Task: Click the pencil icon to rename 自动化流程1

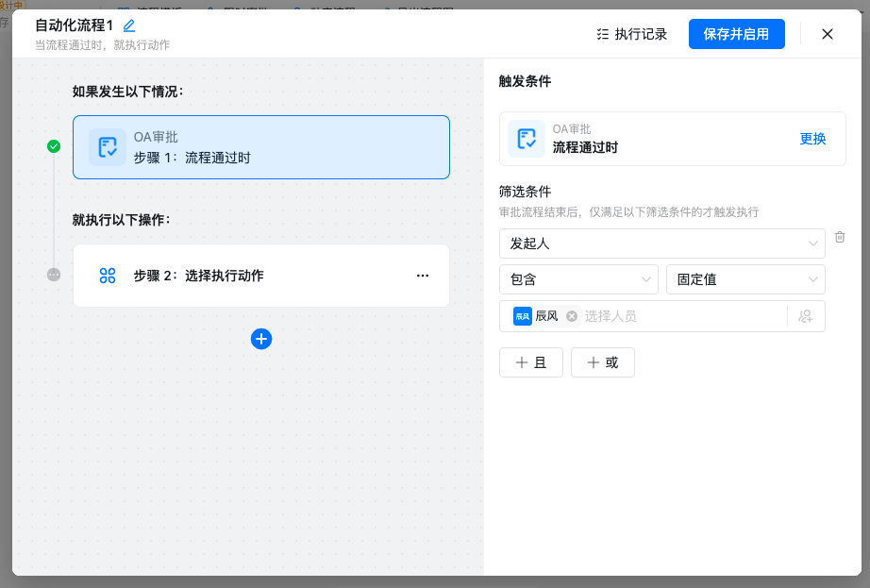Action: pos(129,26)
